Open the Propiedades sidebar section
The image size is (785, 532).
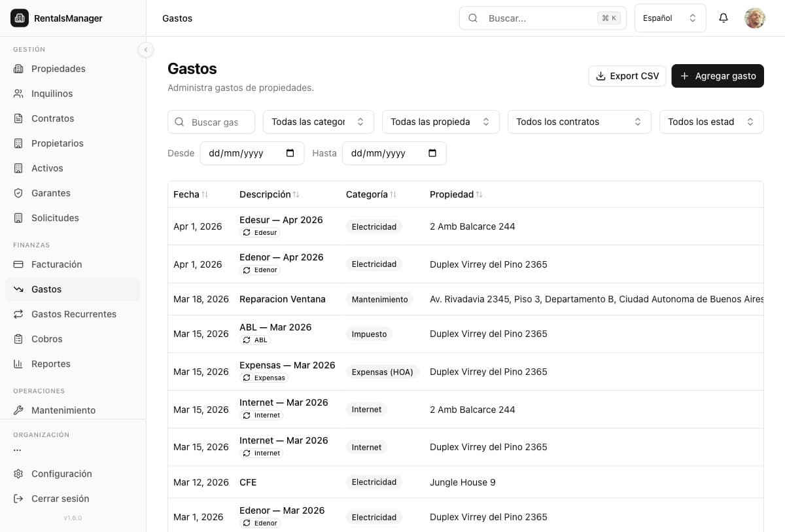tap(58, 69)
